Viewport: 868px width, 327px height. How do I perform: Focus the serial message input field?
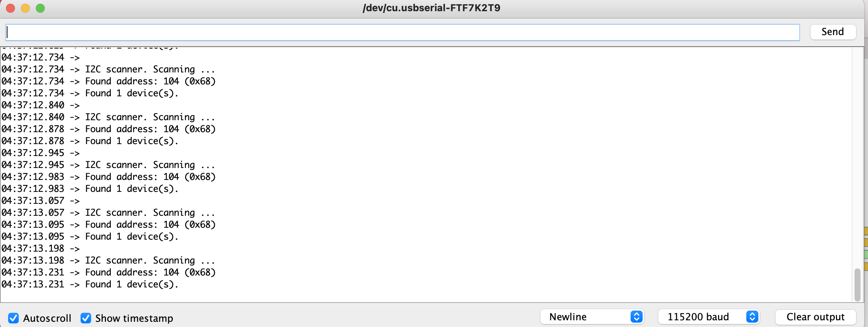point(403,32)
